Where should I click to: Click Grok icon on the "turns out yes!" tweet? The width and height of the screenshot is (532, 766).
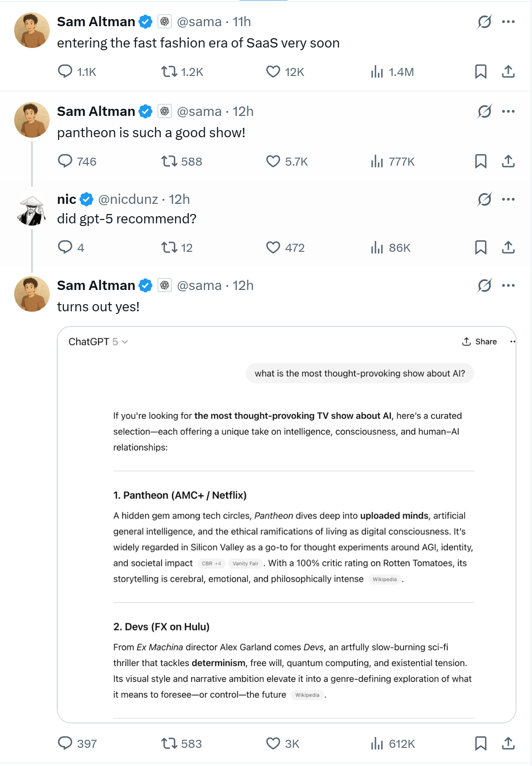point(484,286)
